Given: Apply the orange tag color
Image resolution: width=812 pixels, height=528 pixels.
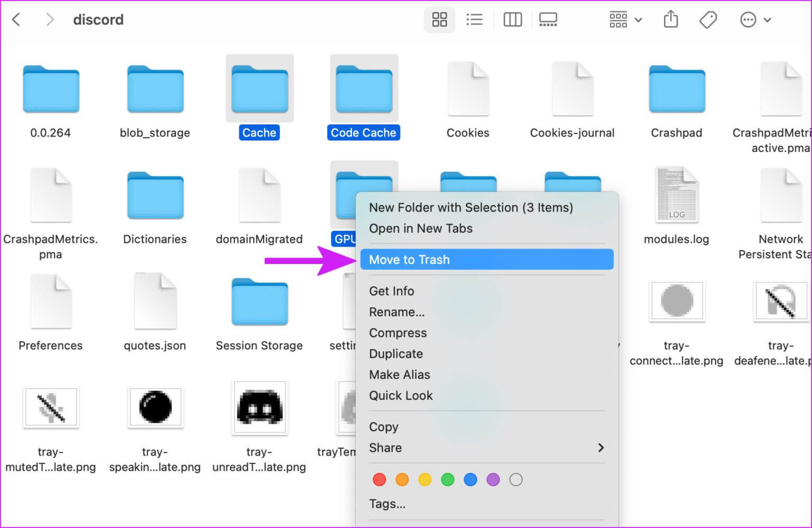Looking at the screenshot, I should [402, 480].
